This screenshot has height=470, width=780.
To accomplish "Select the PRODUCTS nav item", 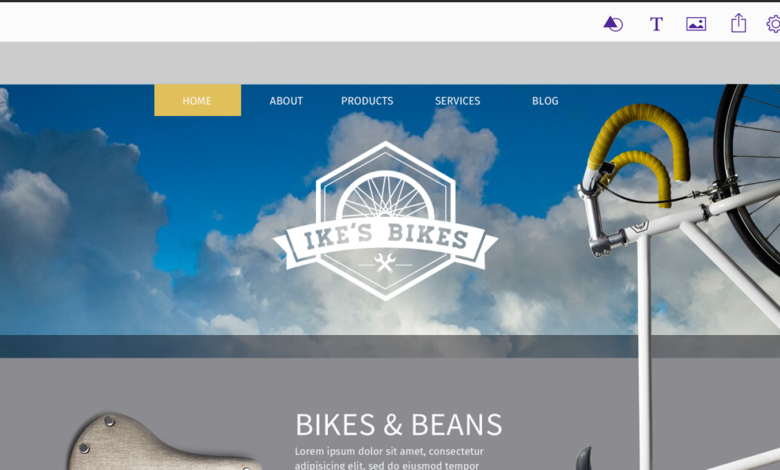I will pyautogui.click(x=367, y=101).
